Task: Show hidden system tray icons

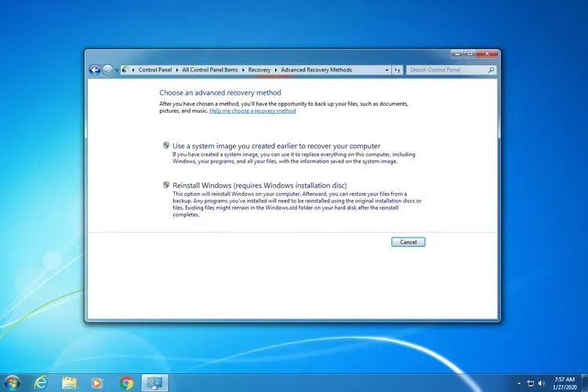Action: pyautogui.click(x=520, y=383)
